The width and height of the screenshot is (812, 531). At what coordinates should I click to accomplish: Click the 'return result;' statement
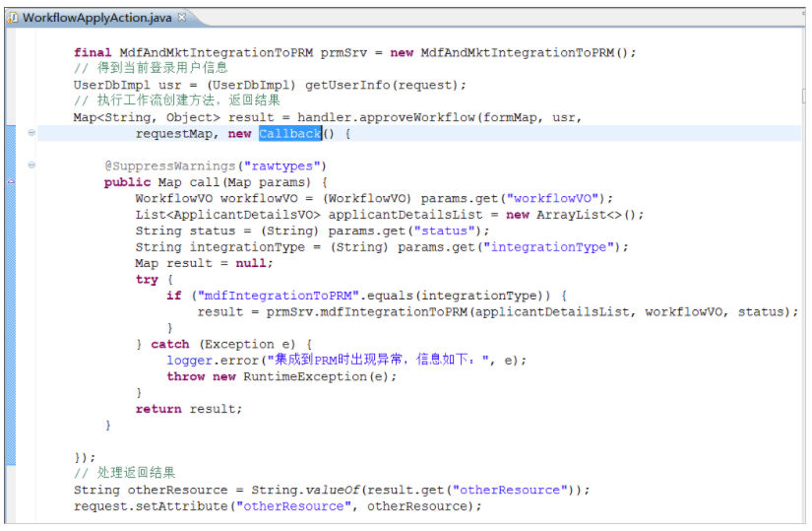tap(189, 409)
